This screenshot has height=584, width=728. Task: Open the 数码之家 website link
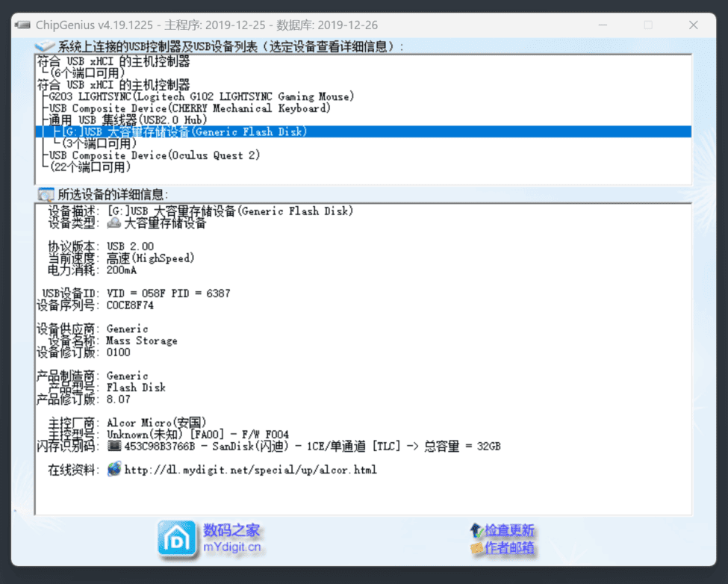point(231,529)
